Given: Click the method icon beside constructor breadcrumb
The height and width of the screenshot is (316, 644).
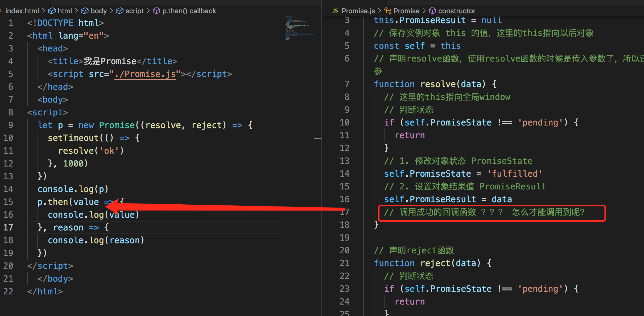Looking at the screenshot, I should click(x=432, y=11).
